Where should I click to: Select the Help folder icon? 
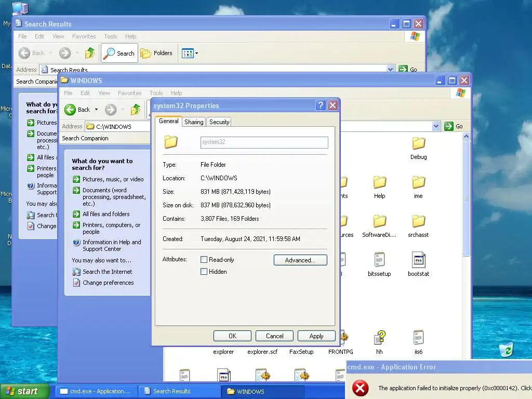coord(379,182)
